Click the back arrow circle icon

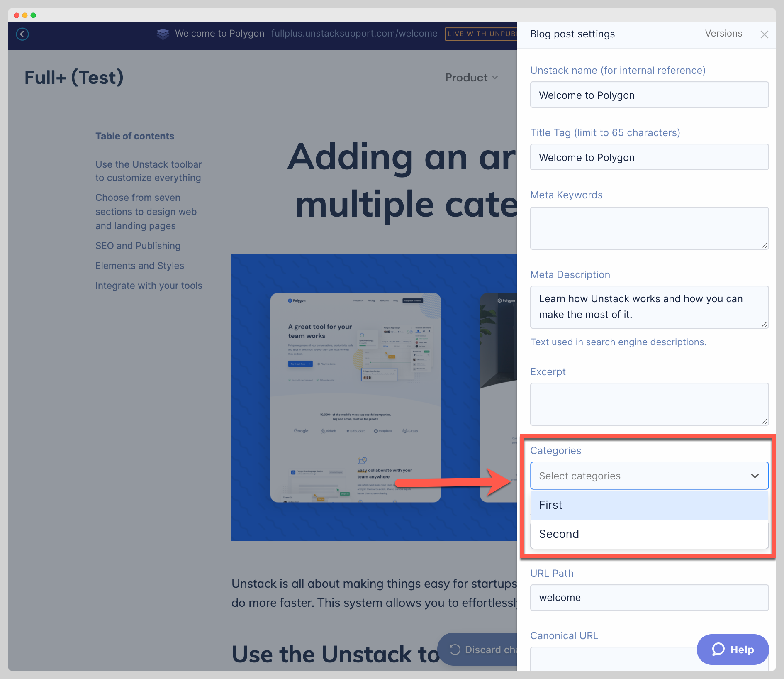click(22, 34)
